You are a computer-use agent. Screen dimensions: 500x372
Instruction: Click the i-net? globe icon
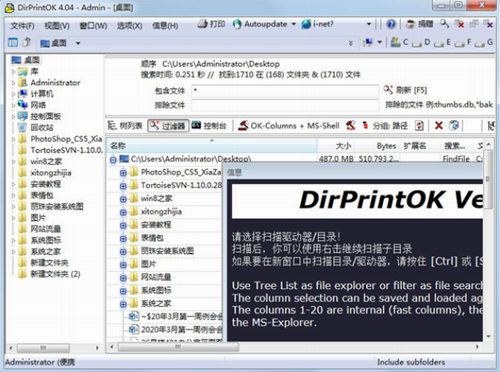pos(306,24)
